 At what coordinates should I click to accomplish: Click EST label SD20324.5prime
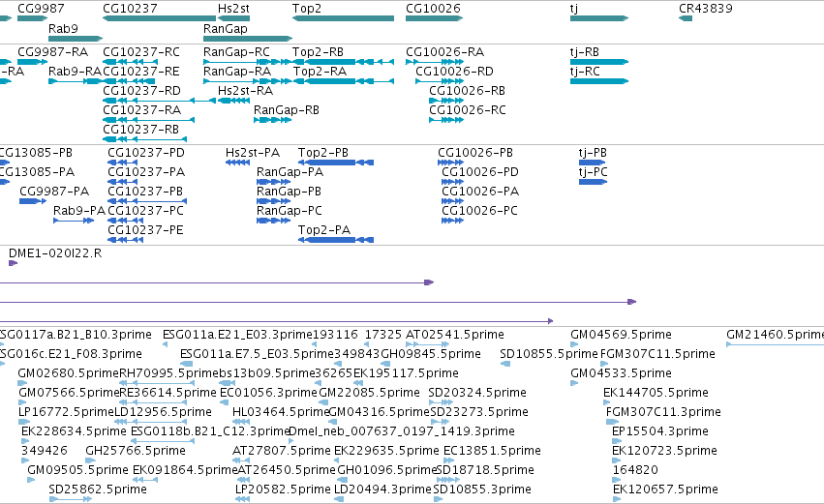(477, 393)
